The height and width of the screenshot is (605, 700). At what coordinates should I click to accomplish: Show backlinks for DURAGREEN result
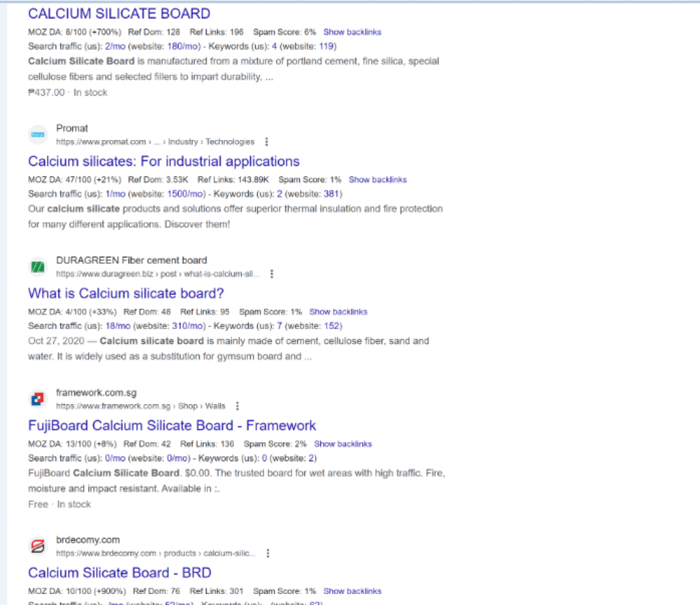338,312
